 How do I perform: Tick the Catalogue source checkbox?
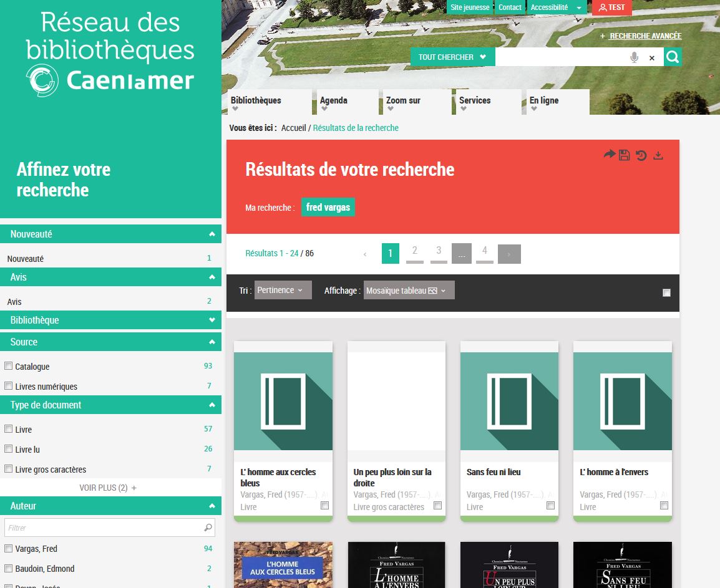(x=9, y=366)
